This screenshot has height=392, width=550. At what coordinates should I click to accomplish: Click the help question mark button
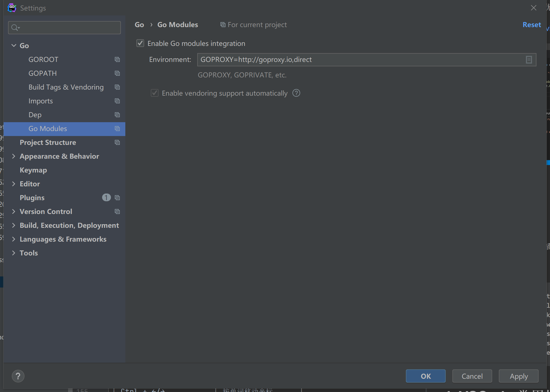pos(18,376)
